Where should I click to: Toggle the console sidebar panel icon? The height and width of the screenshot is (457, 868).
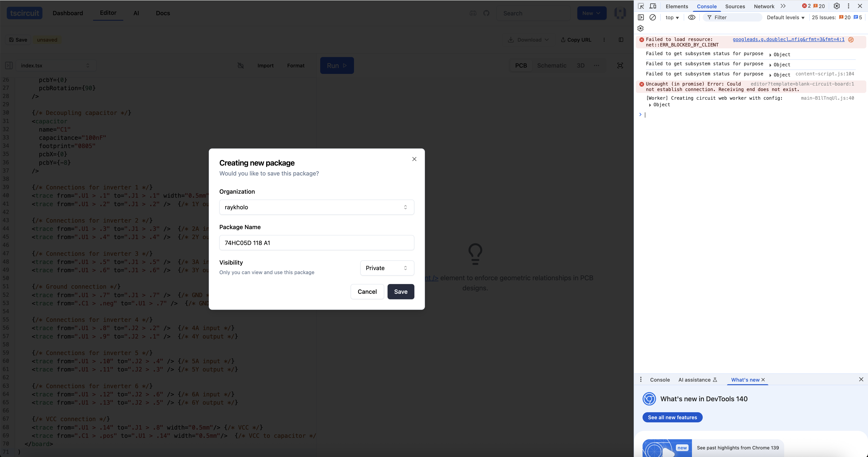[x=641, y=17]
